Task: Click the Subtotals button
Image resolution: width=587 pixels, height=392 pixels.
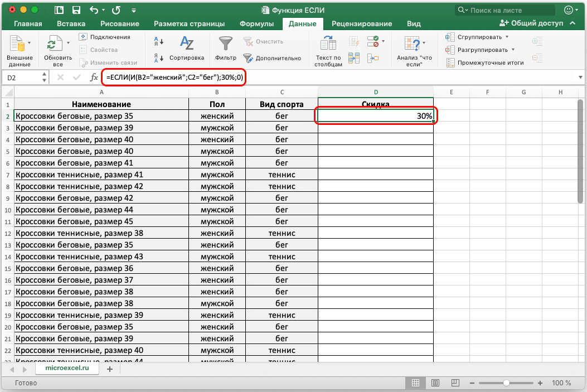Action: point(485,62)
